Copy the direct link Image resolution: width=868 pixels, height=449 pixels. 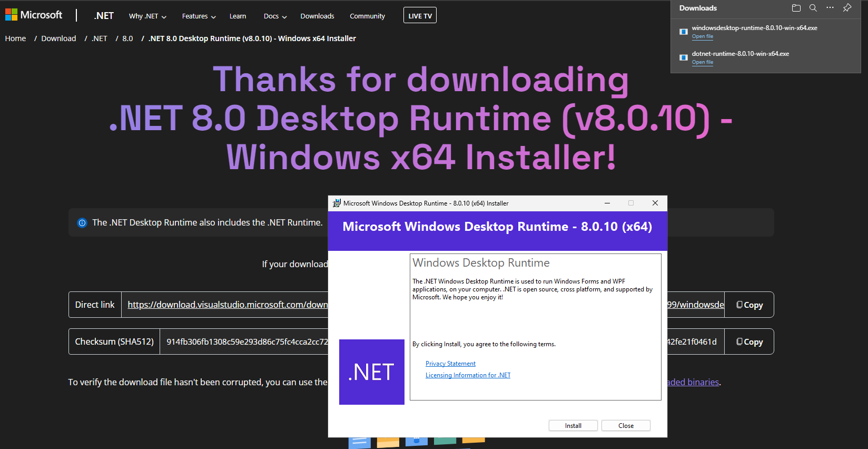749,305
